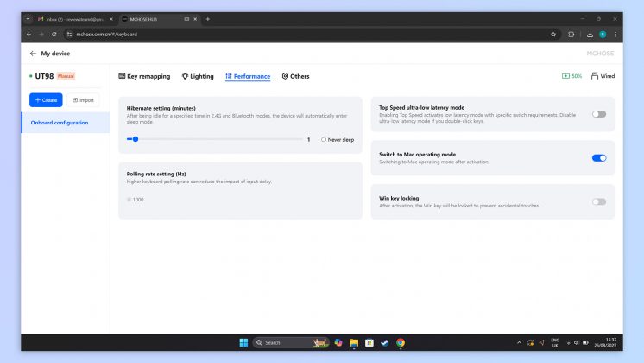Click the Wired connection icon
644x363 pixels.
(595, 76)
